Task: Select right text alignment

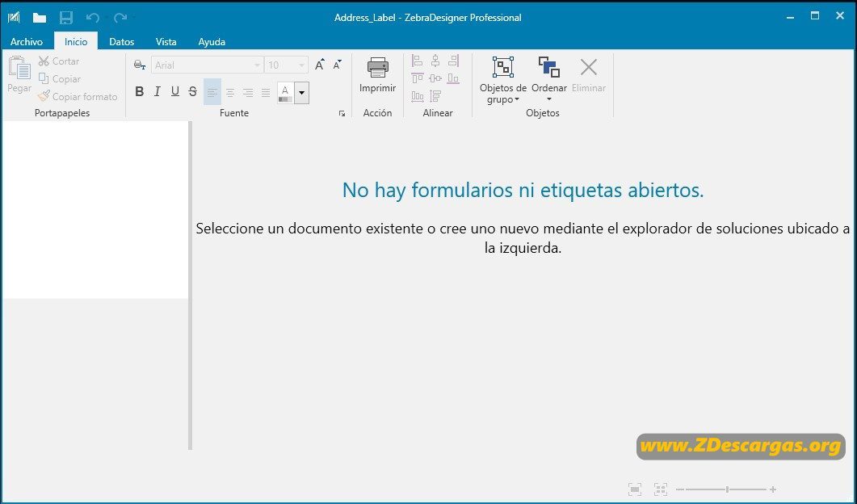Action: pyautogui.click(x=248, y=92)
